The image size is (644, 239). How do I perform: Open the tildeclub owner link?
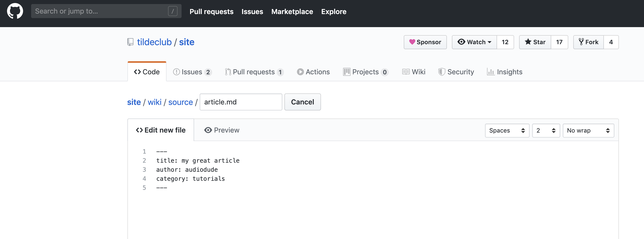tap(154, 42)
